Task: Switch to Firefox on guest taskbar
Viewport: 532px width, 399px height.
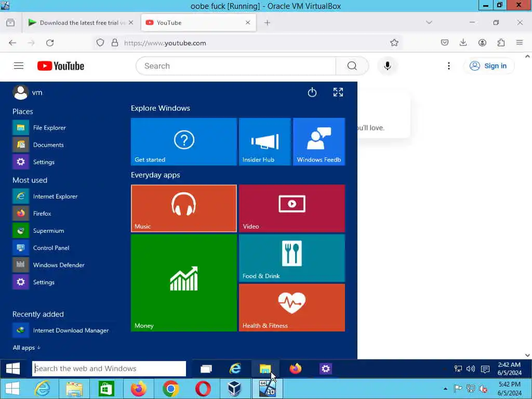Action: point(295,368)
